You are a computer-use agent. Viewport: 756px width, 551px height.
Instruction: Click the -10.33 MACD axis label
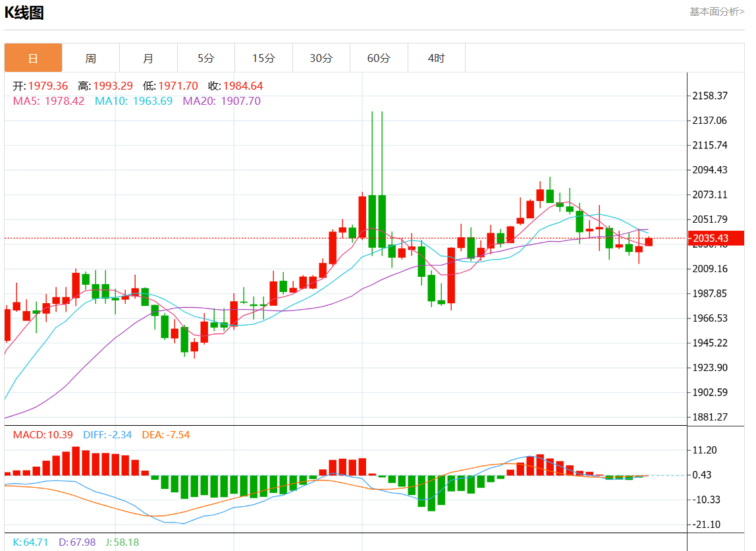point(707,500)
